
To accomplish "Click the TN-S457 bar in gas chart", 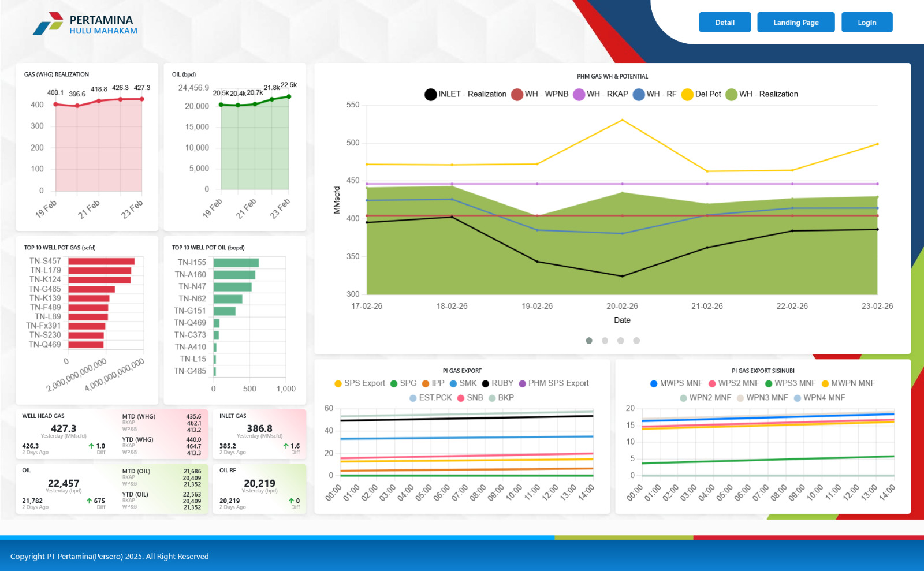I will (x=101, y=262).
